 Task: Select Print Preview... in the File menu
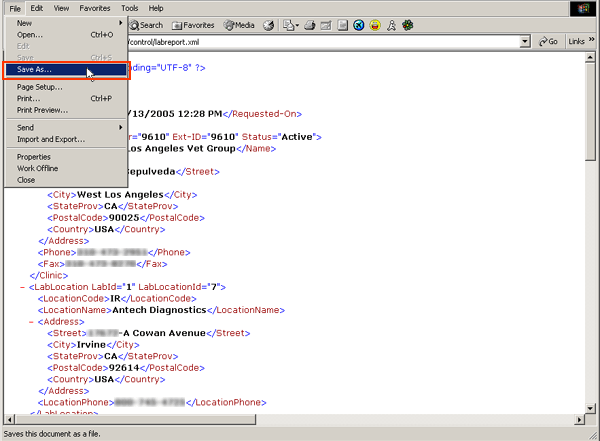pos(67,110)
